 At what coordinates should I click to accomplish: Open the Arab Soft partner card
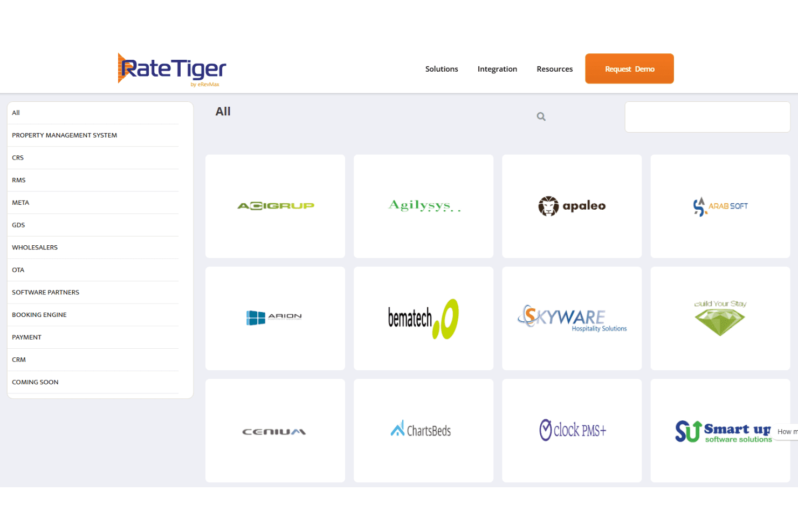tap(720, 206)
